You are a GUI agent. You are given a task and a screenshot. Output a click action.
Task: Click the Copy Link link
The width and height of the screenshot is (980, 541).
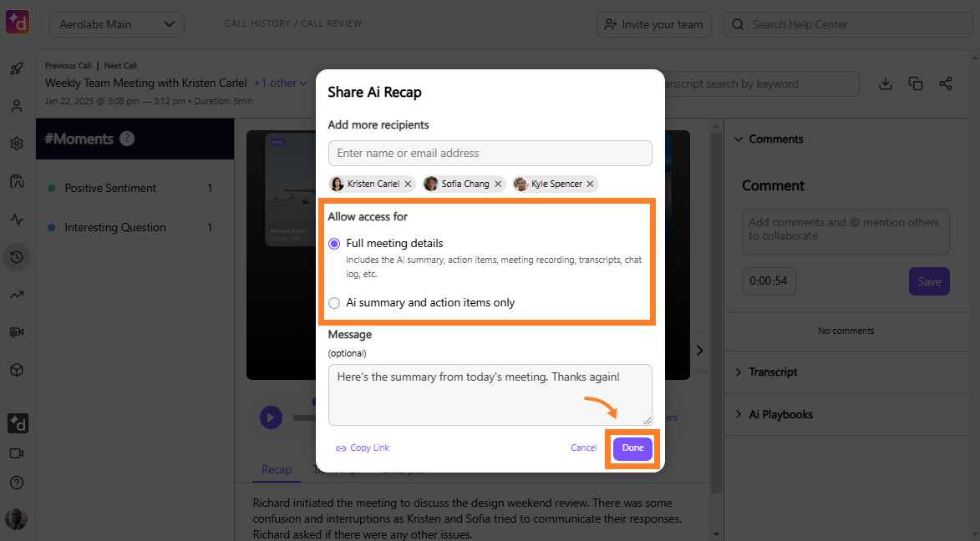click(363, 448)
